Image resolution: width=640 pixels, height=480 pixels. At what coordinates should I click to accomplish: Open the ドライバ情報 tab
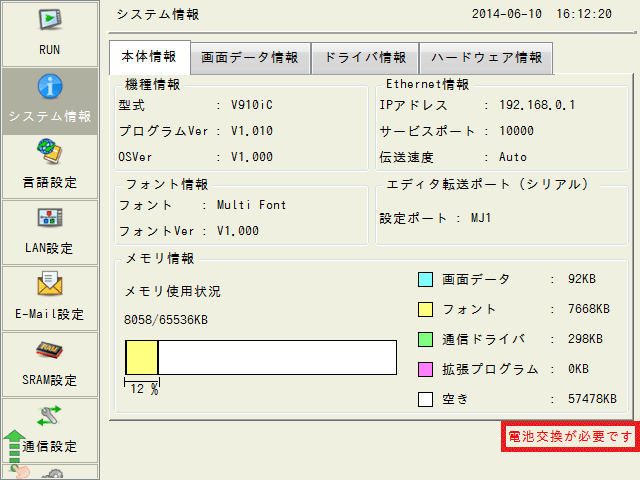[365, 57]
